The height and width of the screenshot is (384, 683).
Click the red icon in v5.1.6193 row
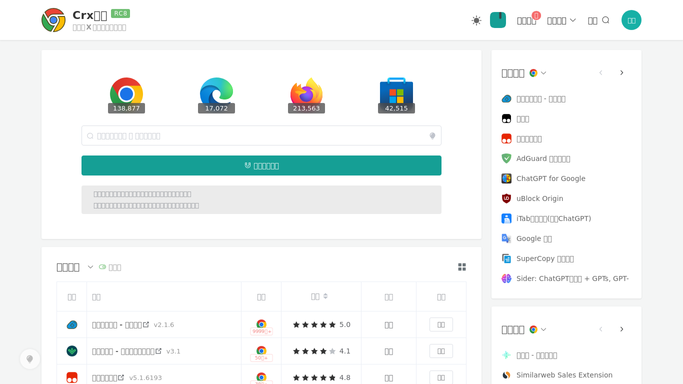[x=72, y=377]
